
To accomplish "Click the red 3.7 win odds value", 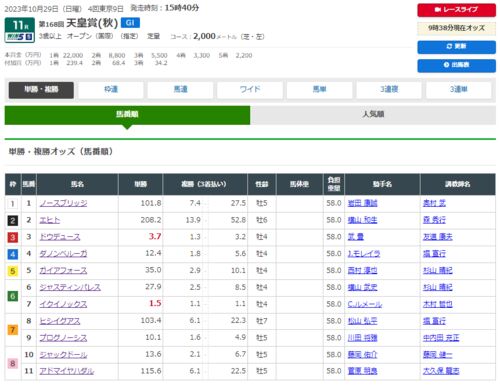I will (x=155, y=237).
